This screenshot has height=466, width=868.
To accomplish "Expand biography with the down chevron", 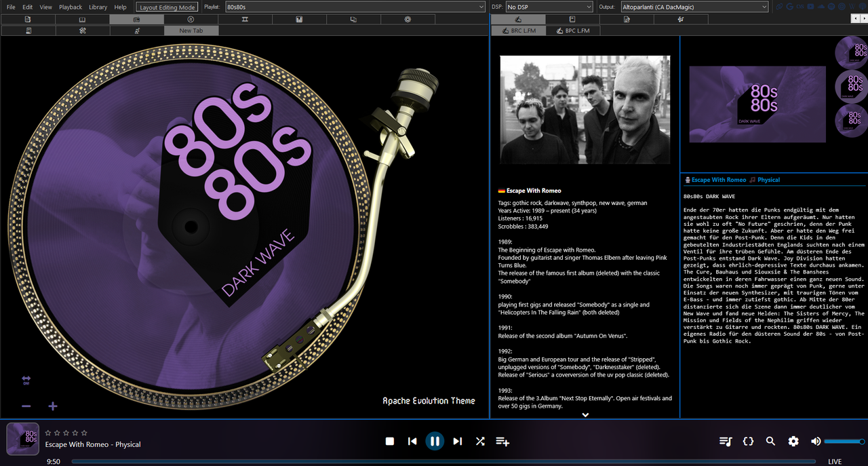I will pos(585,414).
